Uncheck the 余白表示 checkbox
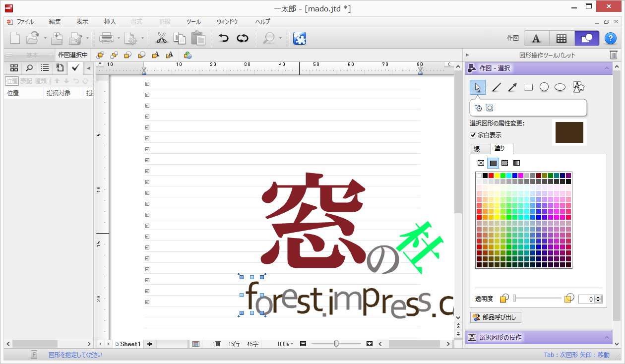625x364 pixels. click(x=473, y=135)
